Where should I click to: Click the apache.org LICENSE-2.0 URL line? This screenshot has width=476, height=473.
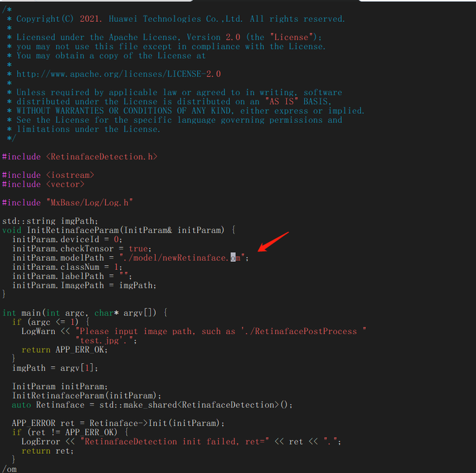pyautogui.click(x=114, y=74)
